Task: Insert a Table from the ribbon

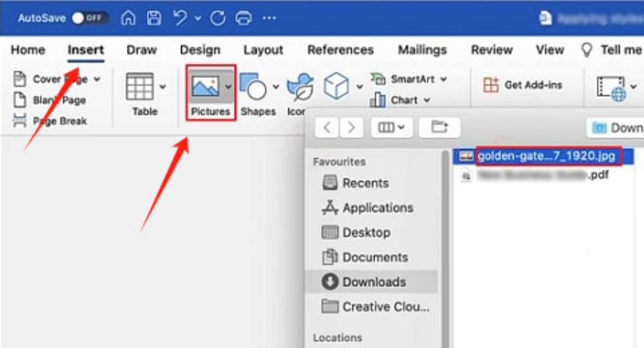Action: pyautogui.click(x=144, y=94)
